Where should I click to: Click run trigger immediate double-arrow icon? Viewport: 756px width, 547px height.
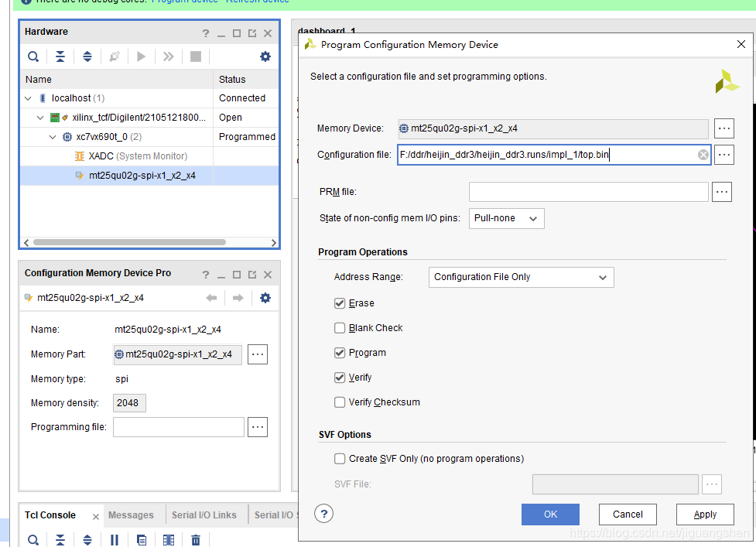coord(168,57)
